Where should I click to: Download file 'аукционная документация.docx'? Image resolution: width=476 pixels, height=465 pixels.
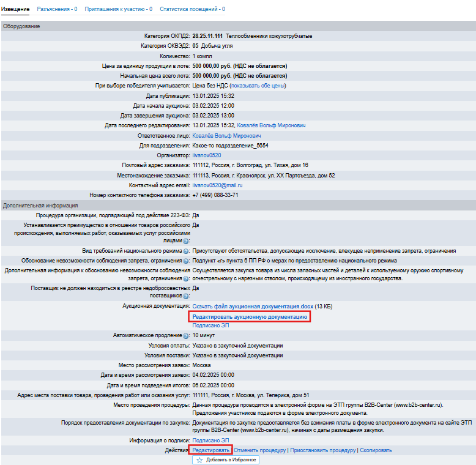click(253, 306)
